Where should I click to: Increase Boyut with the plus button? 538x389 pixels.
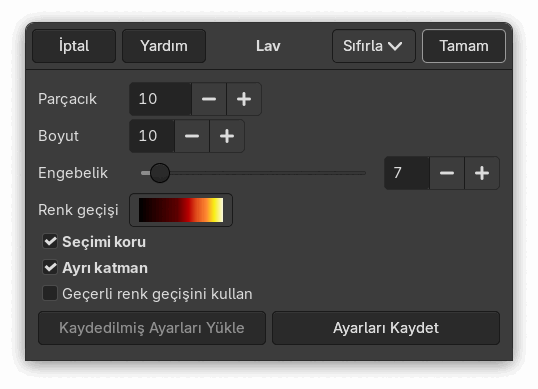227,136
